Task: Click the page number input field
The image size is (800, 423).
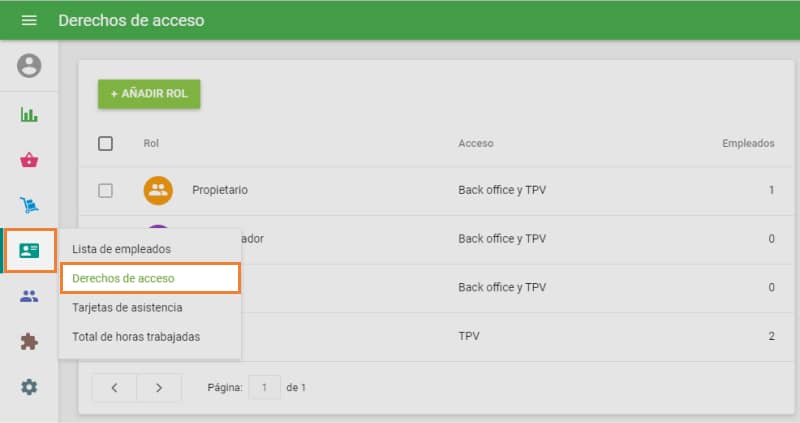Action: pyautogui.click(x=265, y=387)
